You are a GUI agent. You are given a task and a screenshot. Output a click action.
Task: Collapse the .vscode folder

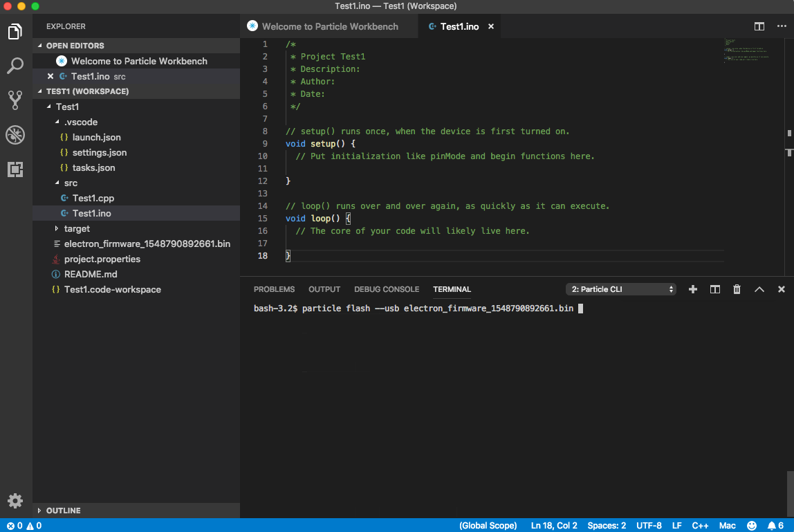click(136, 122)
